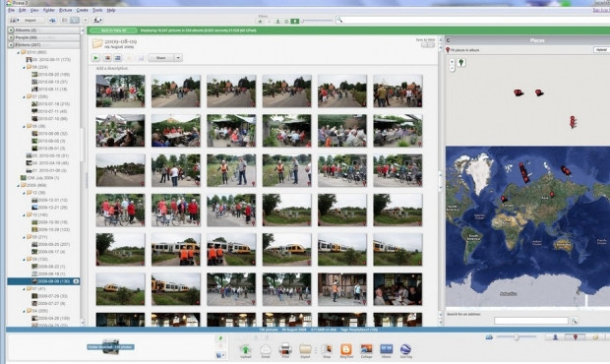Click the Print icon
Screen dimensions: 610x364
pos(285,351)
